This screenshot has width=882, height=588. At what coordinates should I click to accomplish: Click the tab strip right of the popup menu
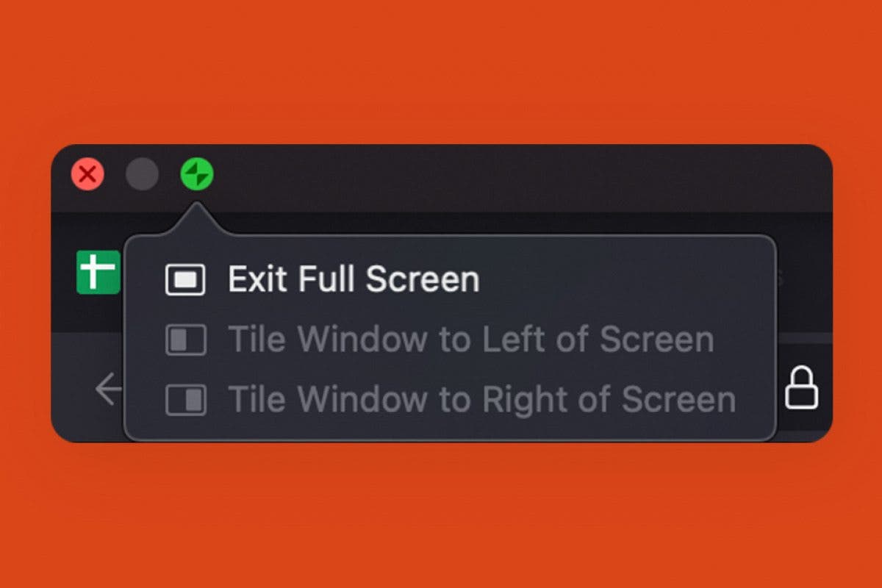coord(803,279)
